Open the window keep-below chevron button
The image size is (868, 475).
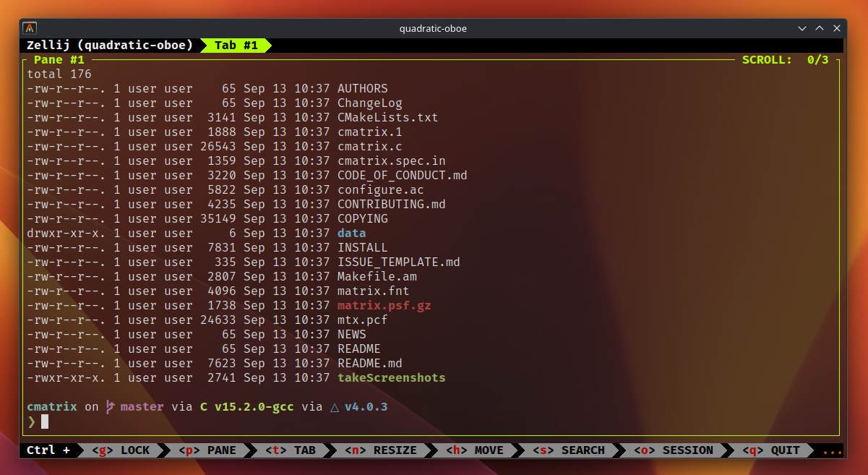[x=802, y=28]
